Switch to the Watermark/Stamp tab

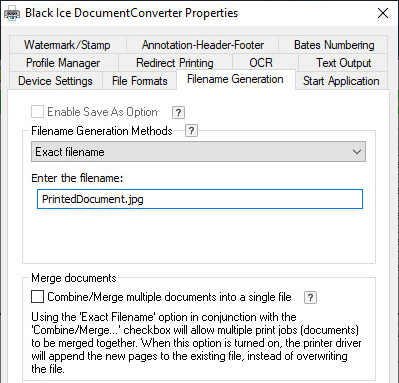coord(67,45)
